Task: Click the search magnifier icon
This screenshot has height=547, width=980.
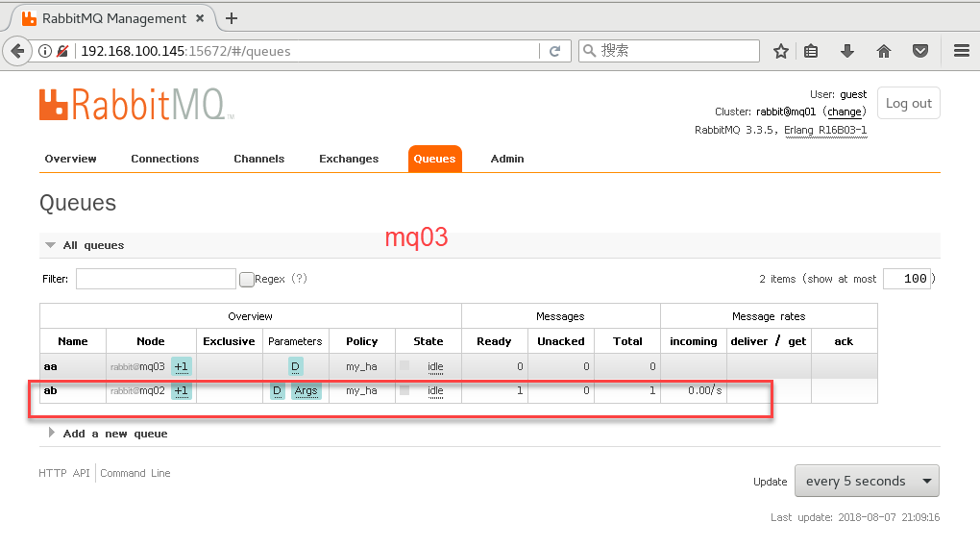Action: point(589,51)
